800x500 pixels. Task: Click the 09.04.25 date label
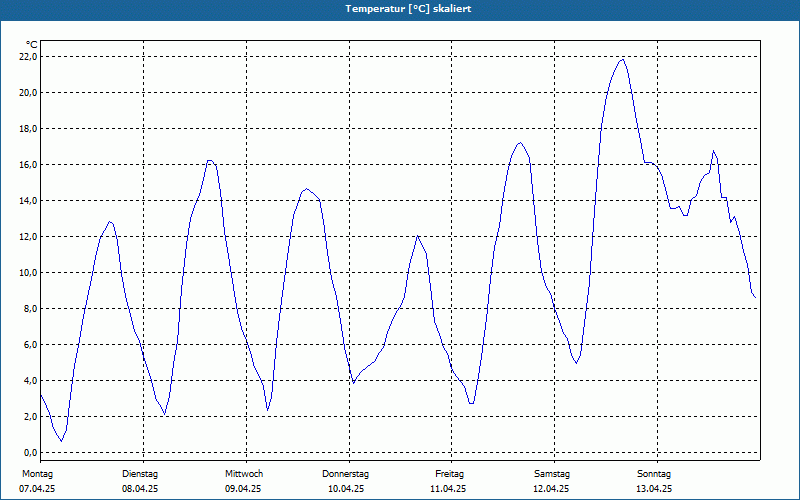pyautogui.click(x=243, y=489)
